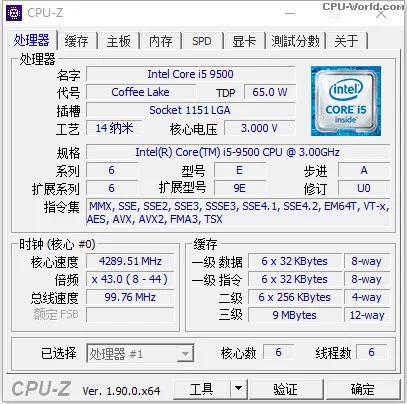This screenshot has height=404, width=407.
Task: Click the Intel Core i5 inside logo
Action: pyautogui.click(x=346, y=101)
